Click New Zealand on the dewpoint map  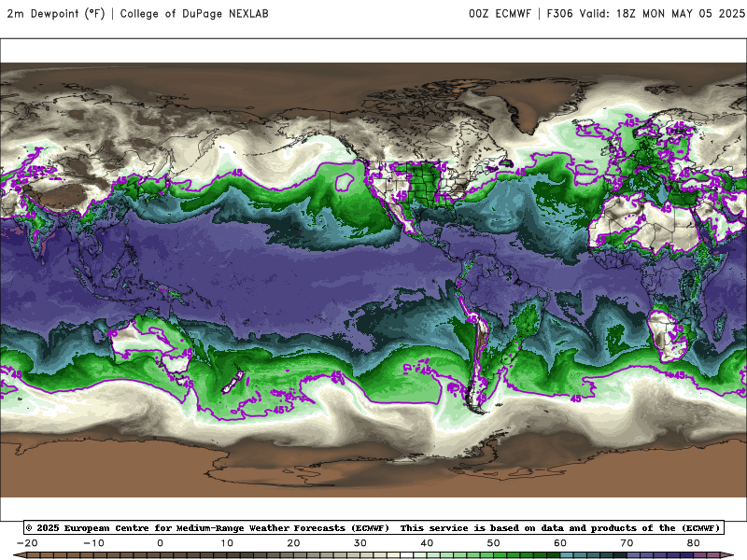pos(233,383)
